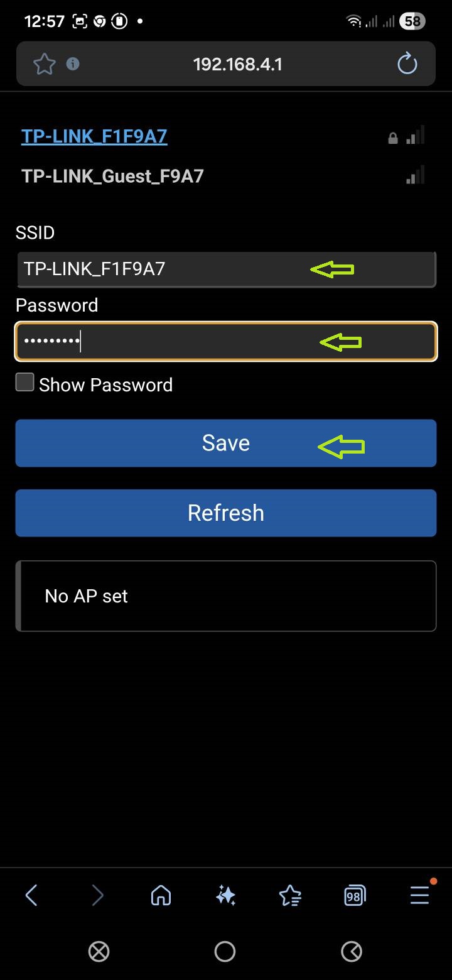Tap the bookmark star in address bar

point(44,64)
